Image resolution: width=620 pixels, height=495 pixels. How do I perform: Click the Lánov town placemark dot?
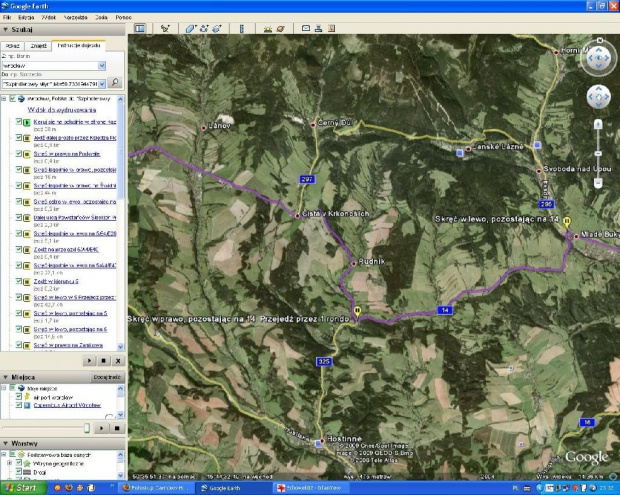point(204,128)
